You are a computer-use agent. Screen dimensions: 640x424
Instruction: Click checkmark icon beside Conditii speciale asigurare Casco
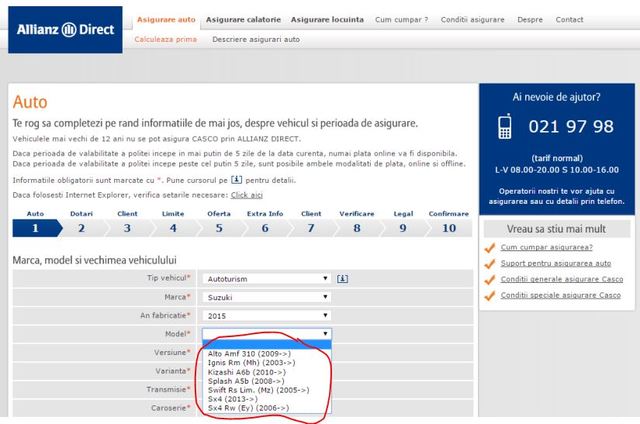(x=489, y=296)
